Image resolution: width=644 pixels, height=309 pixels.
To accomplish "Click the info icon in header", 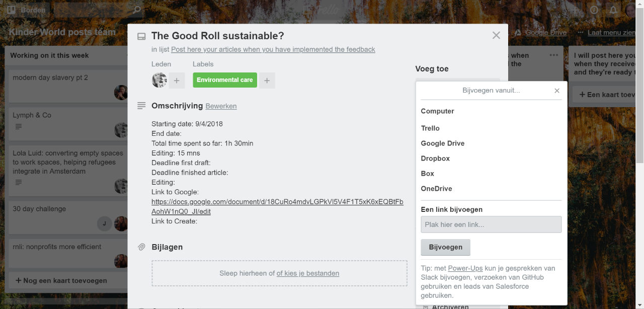I will click(594, 10).
